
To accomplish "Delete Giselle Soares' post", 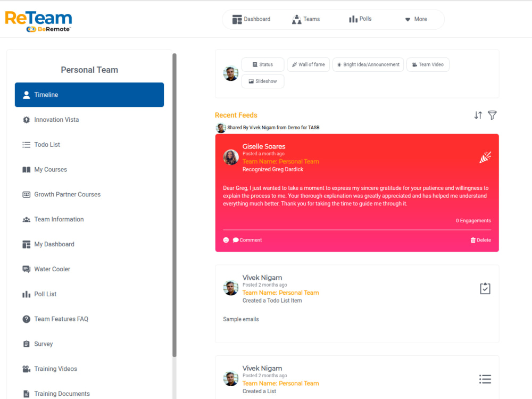I will point(481,240).
